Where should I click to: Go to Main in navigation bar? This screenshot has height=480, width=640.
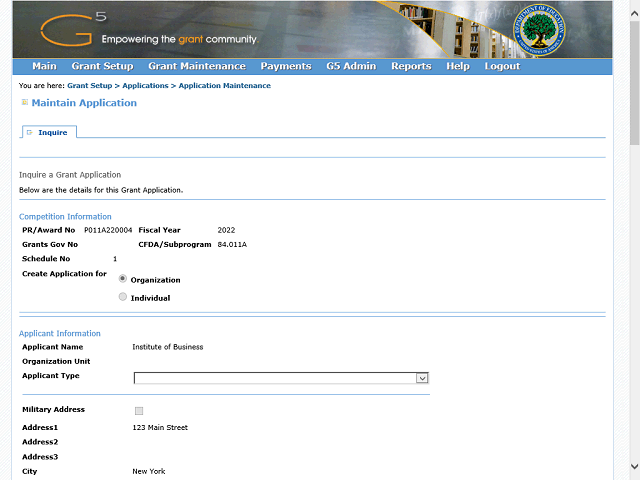click(x=44, y=67)
